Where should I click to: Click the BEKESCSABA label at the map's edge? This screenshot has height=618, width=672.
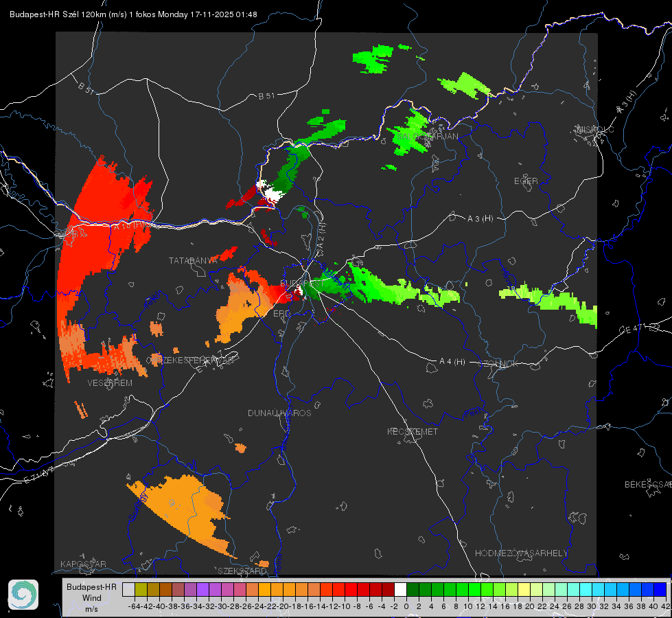[647, 485]
